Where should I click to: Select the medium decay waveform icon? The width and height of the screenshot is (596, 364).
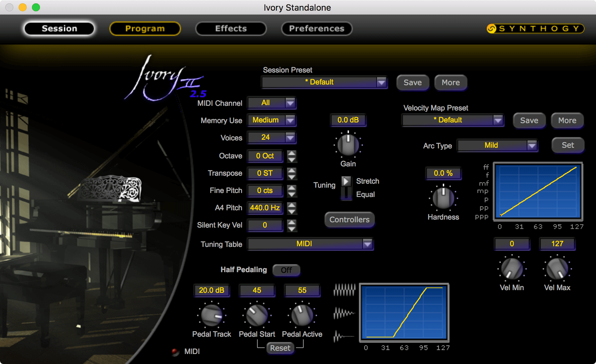345,313
